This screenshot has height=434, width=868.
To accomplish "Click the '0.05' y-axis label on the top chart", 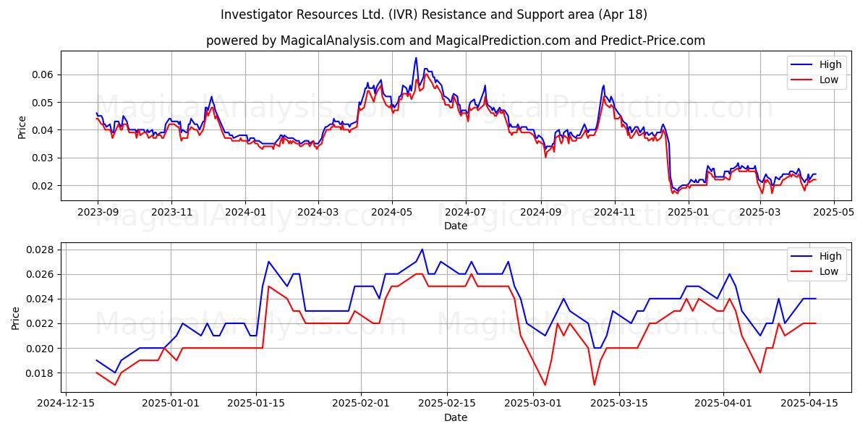I will [x=44, y=102].
